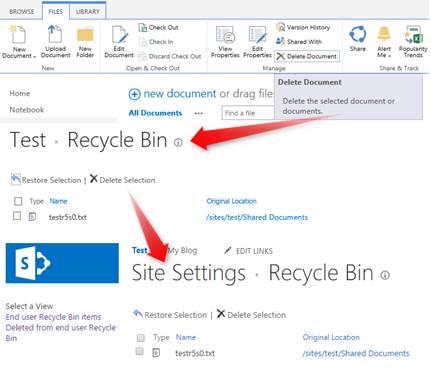Image resolution: width=431 pixels, height=370 pixels.
Task: Switch to the FILES ribbon tab
Action: pos(55,11)
